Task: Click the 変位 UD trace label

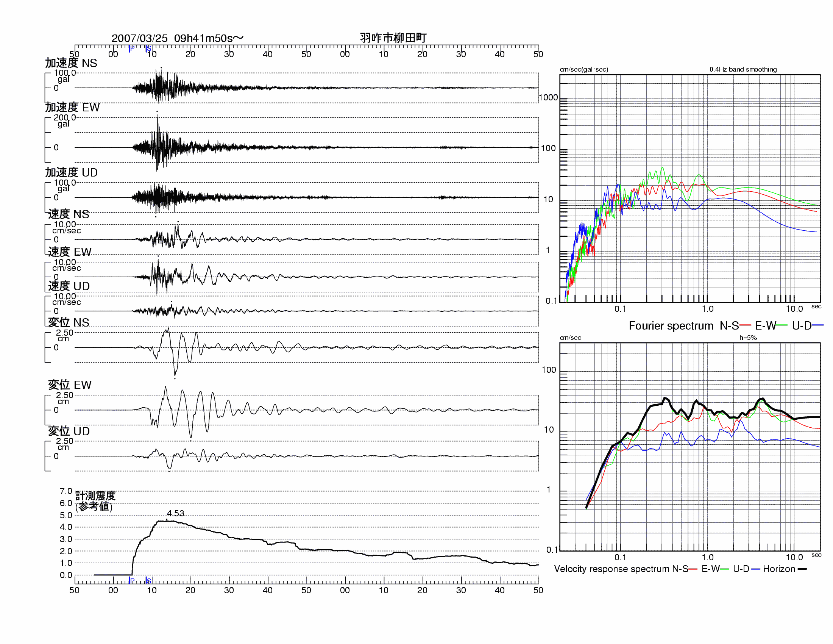Action: pos(69,431)
